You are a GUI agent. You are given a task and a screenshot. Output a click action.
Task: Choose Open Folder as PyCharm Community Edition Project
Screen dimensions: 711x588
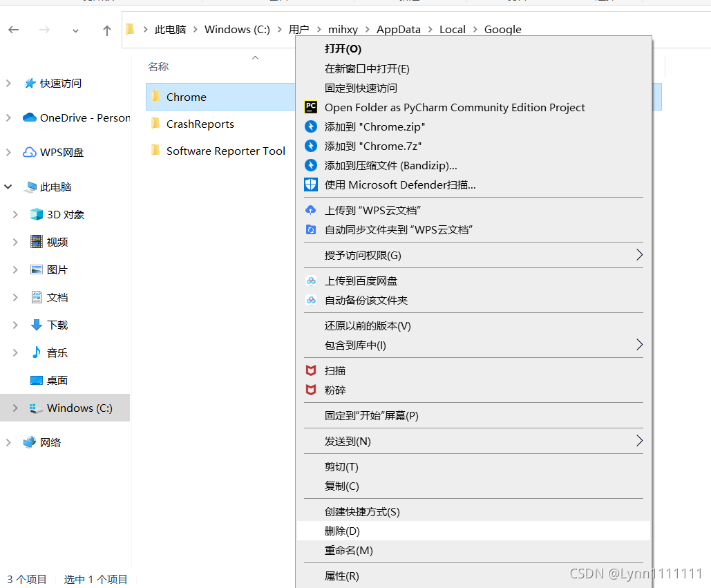pyautogui.click(x=474, y=108)
